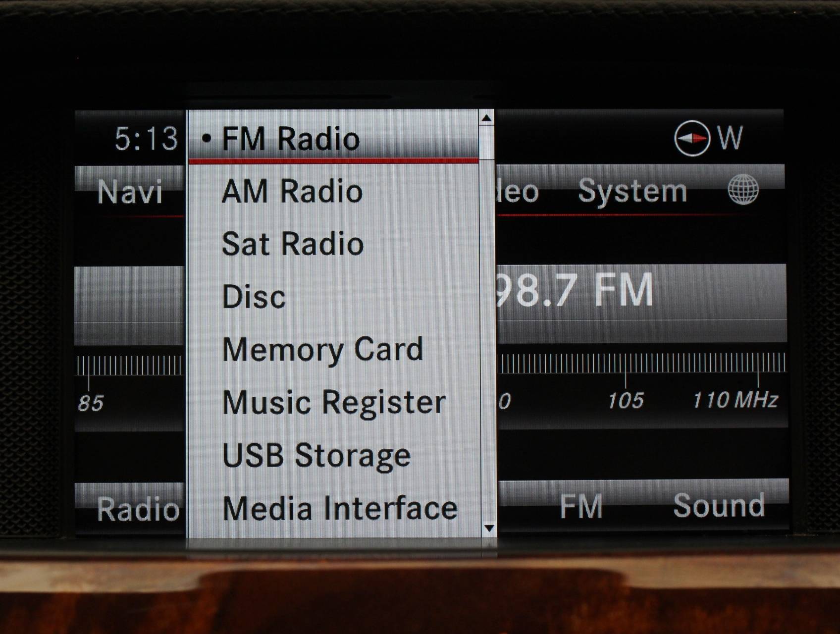Click the globe internet icon
The image size is (840, 634).
pyautogui.click(x=743, y=189)
